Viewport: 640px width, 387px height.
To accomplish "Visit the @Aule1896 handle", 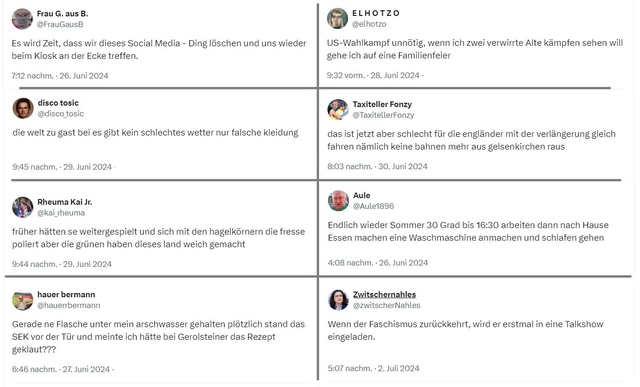I will (x=373, y=206).
